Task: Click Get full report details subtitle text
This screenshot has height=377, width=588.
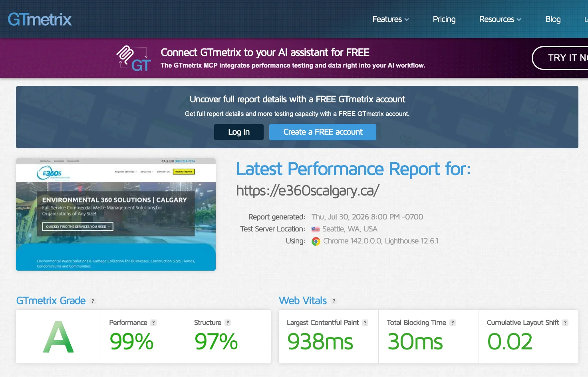Action: (x=297, y=114)
